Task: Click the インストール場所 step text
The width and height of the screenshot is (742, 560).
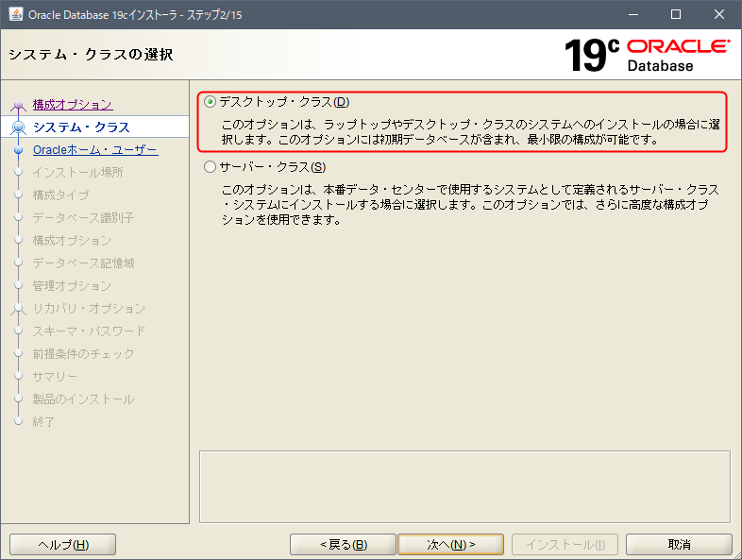Action: pos(77,172)
